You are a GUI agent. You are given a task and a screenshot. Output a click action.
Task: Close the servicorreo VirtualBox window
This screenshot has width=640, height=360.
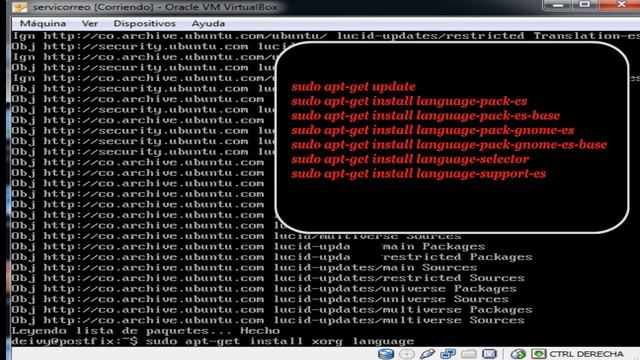tap(620, 5)
